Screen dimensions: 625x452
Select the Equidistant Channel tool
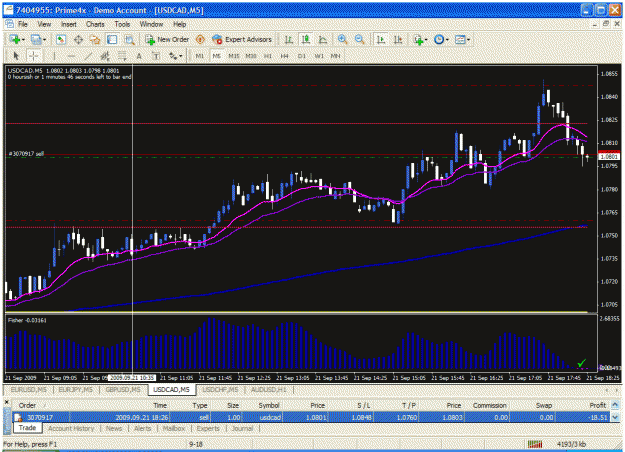click(x=105, y=56)
